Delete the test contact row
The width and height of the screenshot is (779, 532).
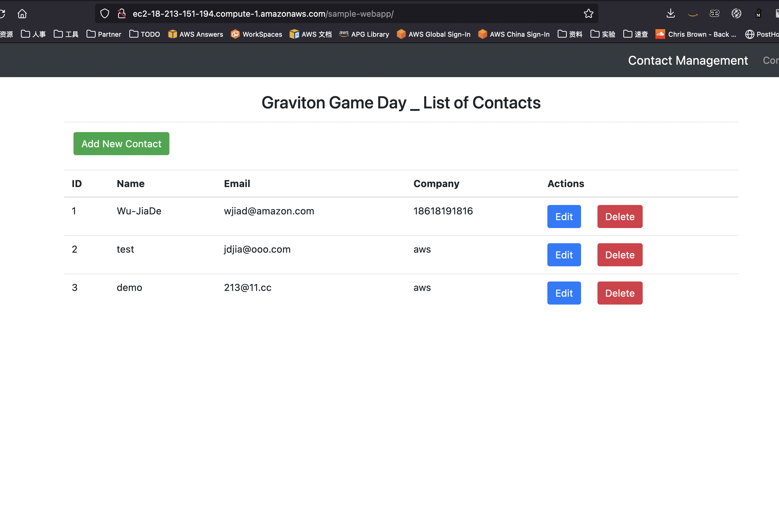[x=619, y=255]
